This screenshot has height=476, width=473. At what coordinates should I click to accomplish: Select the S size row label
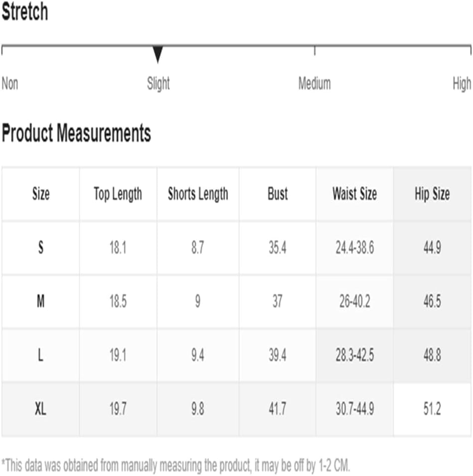[x=41, y=247]
